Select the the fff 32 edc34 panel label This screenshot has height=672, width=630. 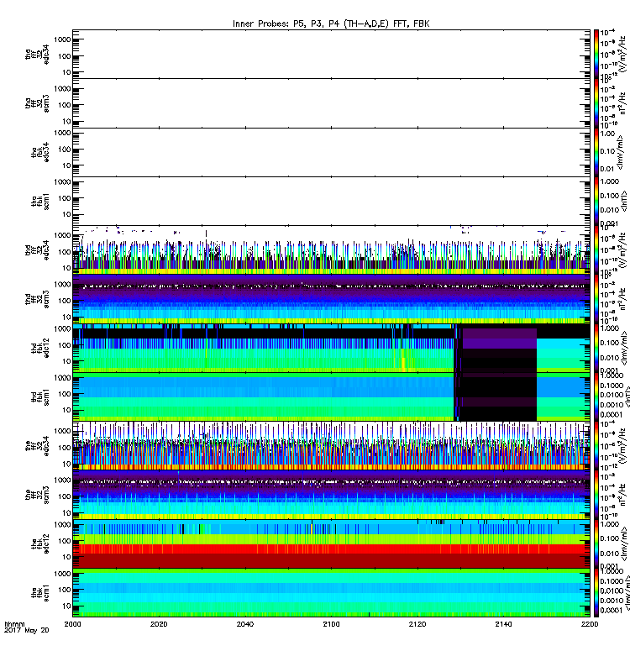click(x=37, y=446)
